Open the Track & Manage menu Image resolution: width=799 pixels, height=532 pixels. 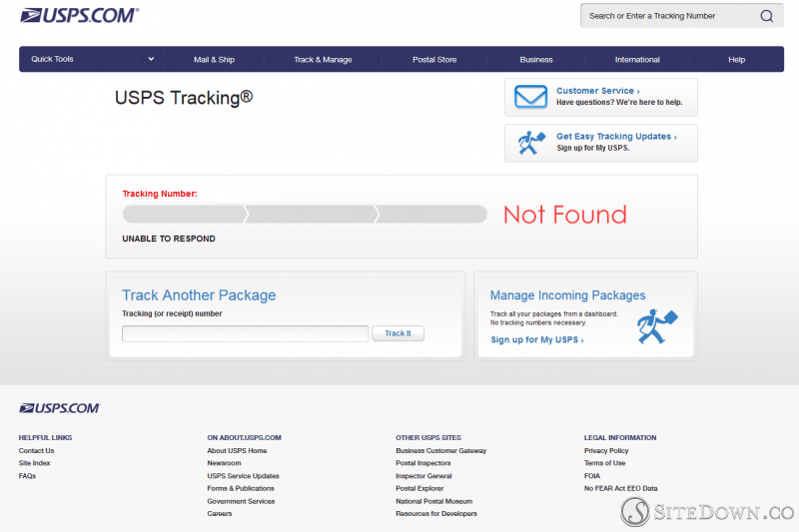coord(323,60)
